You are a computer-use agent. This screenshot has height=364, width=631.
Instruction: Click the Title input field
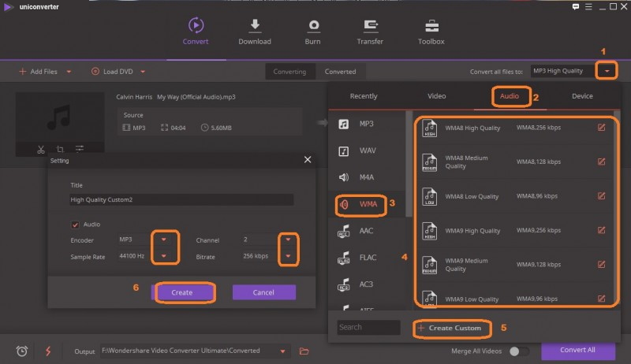point(181,199)
